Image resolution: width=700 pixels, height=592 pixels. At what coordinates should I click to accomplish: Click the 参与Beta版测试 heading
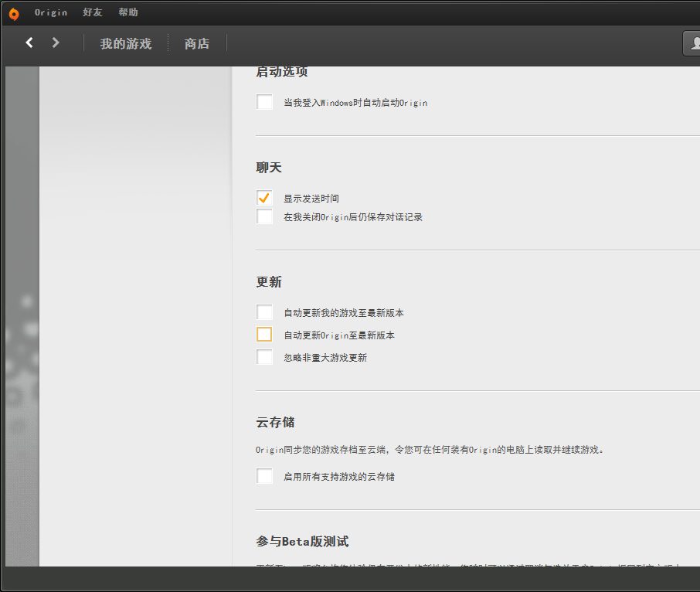[x=302, y=542]
